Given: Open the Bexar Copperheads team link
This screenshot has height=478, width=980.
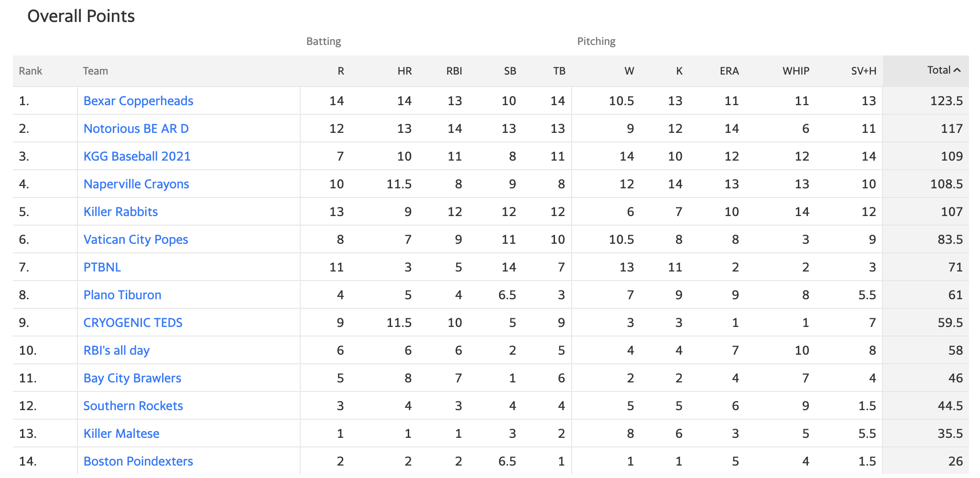Looking at the screenshot, I should [x=138, y=101].
